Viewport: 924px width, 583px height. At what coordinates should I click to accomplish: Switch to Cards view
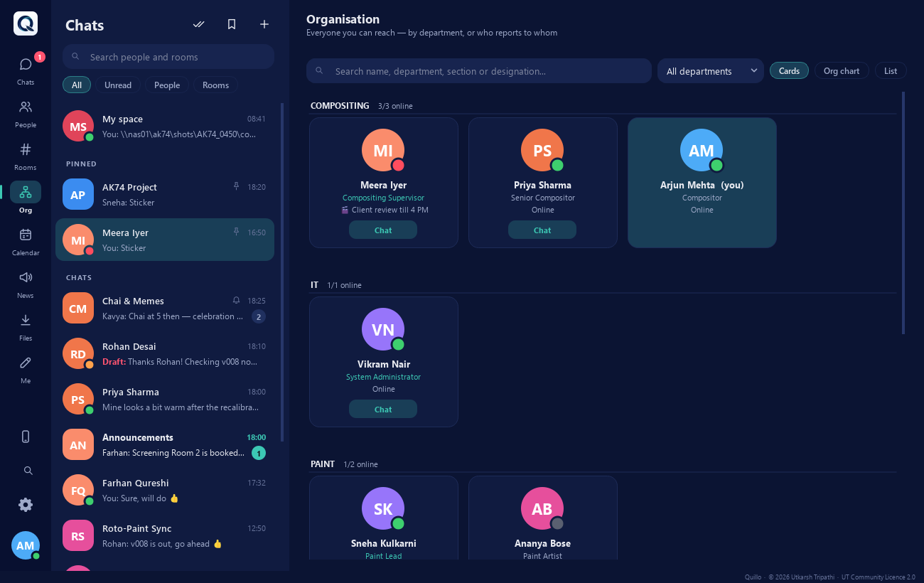coord(789,70)
